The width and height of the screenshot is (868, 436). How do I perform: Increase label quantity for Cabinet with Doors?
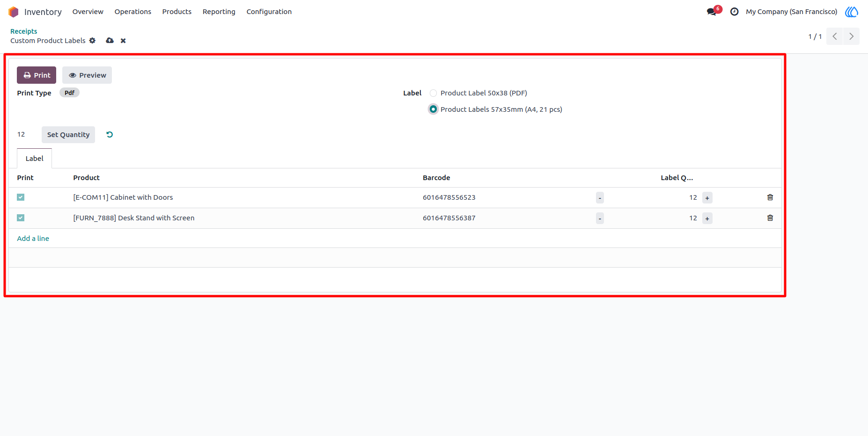point(707,198)
